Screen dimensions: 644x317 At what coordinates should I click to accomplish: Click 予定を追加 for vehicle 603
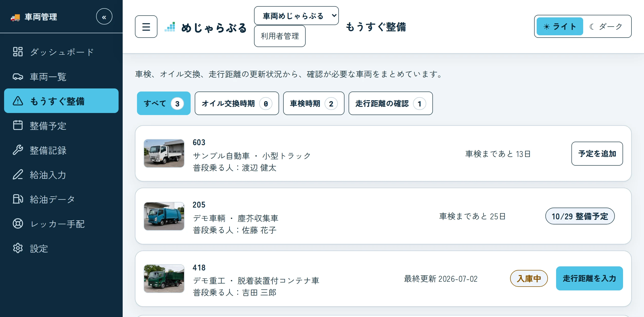pos(597,154)
